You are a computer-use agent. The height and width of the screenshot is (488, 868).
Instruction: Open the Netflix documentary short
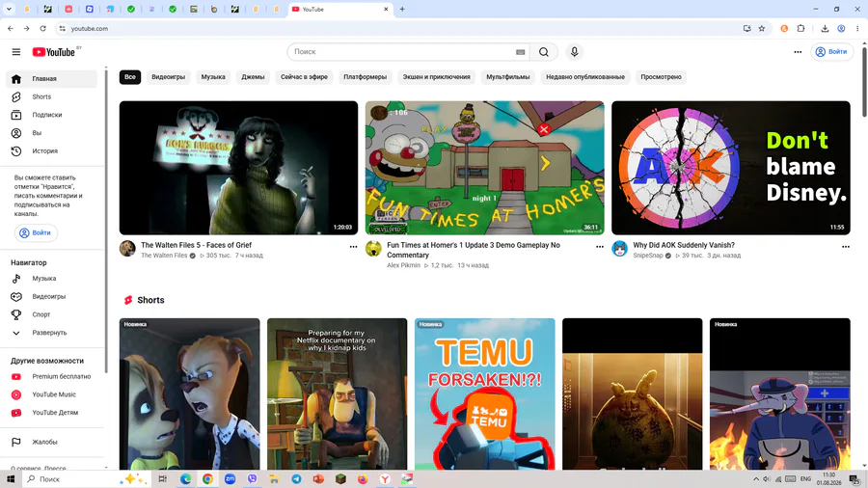tap(337, 393)
